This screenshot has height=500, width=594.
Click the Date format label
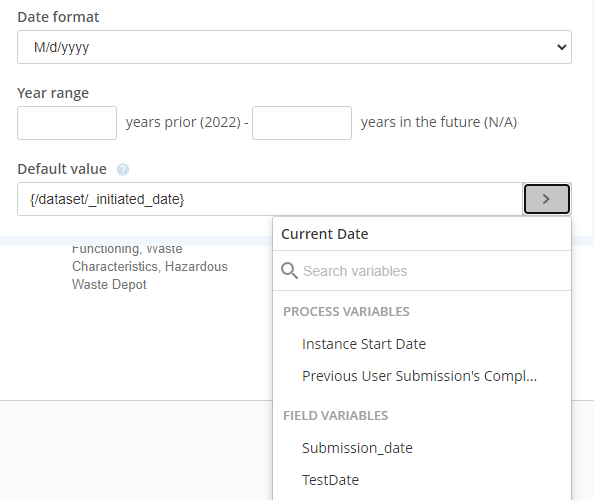[58, 17]
